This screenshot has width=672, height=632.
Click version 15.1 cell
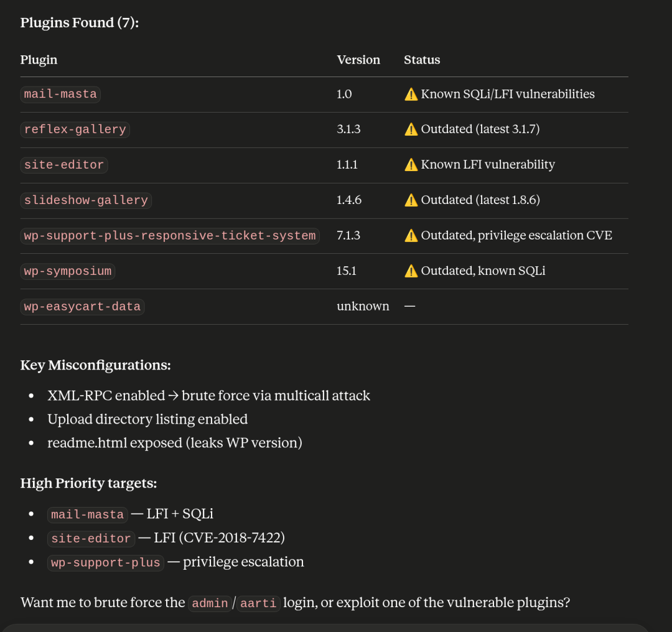click(347, 271)
